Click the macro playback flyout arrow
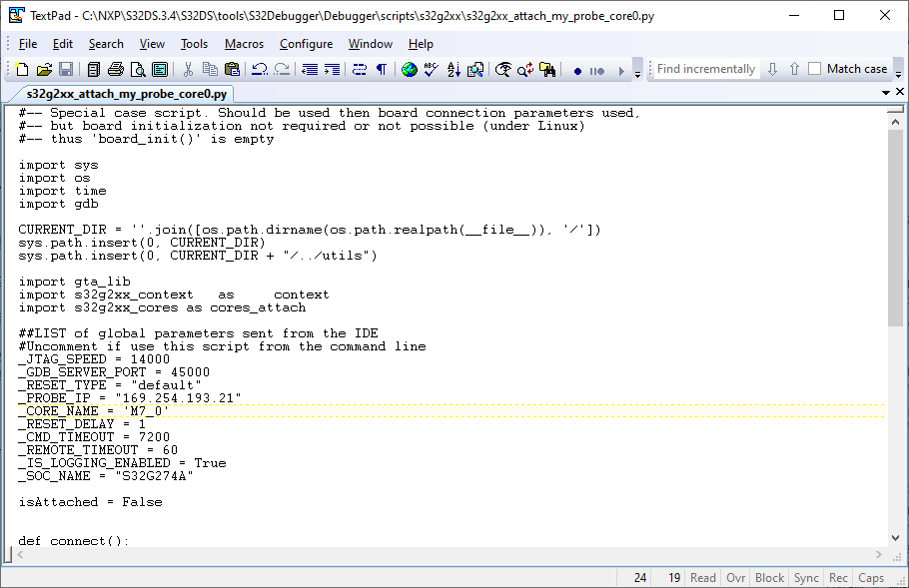 point(620,69)
